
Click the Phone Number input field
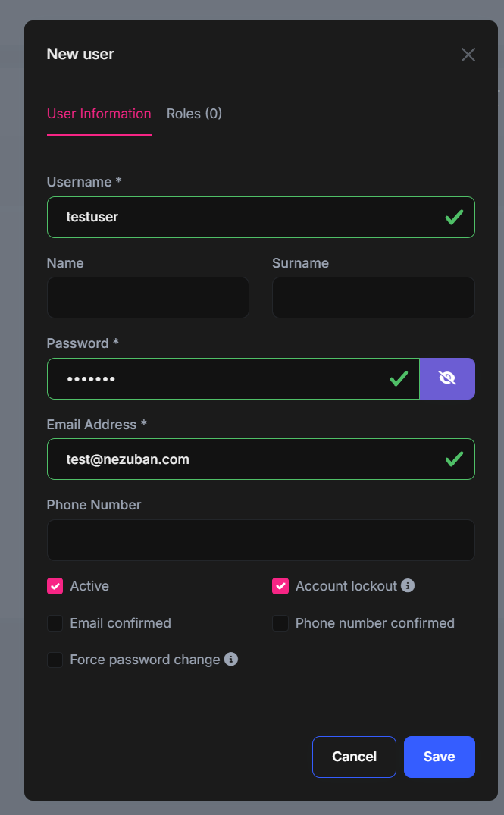click(261, 540)
